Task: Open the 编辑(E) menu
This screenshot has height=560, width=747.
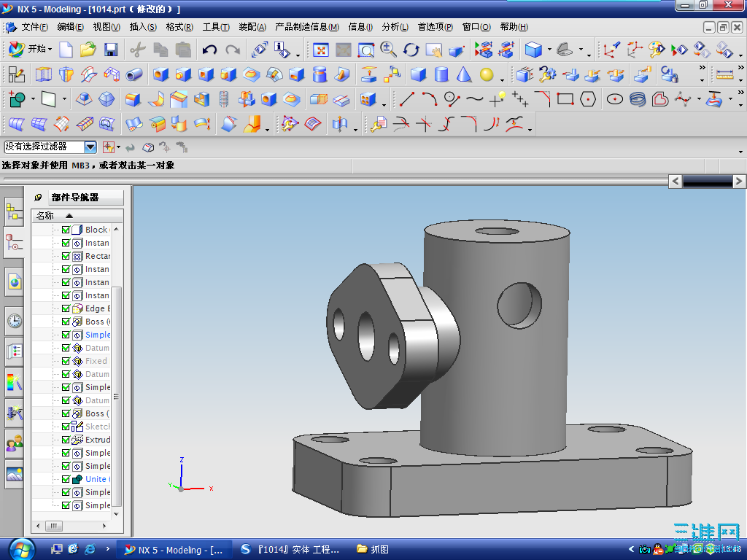Action: [71, 27]
